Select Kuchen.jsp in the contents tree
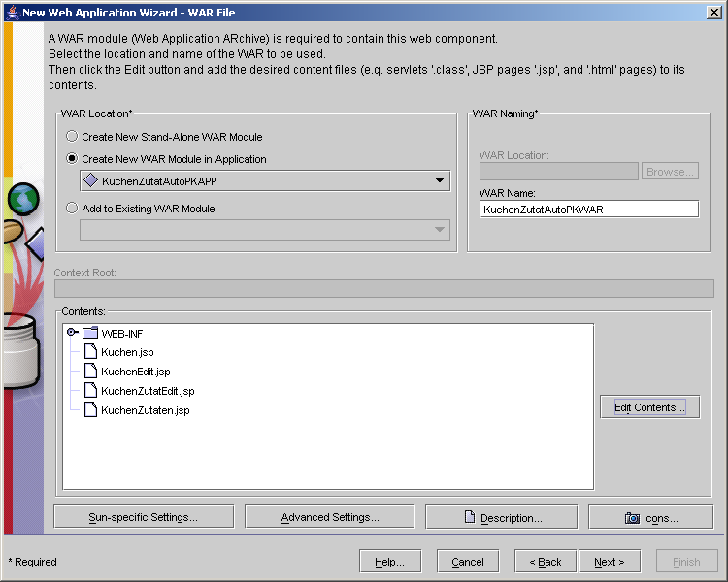The height and width of the screenshot is (582, 728). [127, 352]
